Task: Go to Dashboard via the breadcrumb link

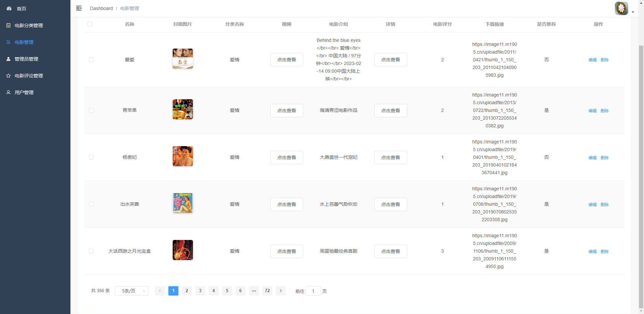Action: [x=101, y=8]
